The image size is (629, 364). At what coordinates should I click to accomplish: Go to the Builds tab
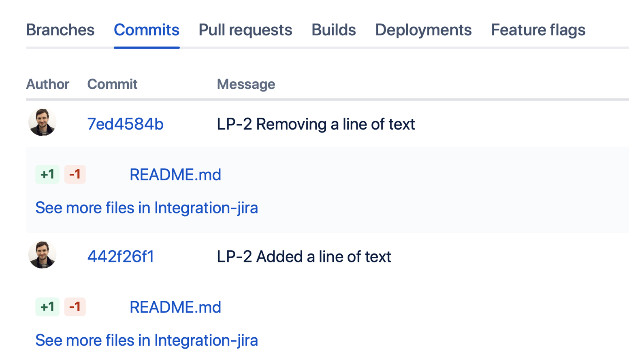pos(333,30)
